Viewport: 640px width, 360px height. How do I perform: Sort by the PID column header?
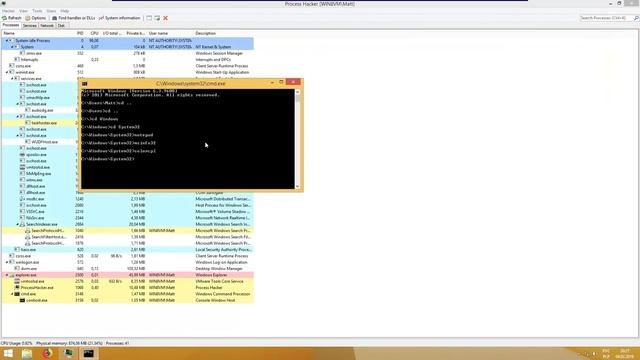click(80, 33)
